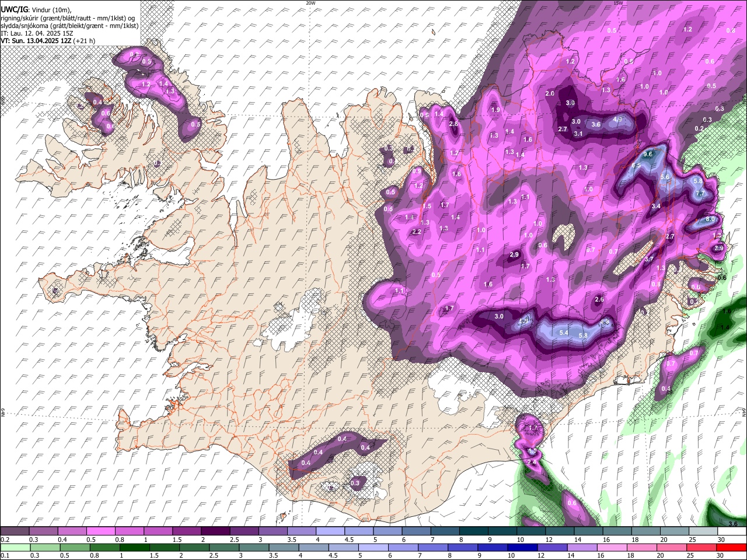The image size is (747, 560).
Task: Click the 1.9 precipitation value on the map
Action: point(496,110)
